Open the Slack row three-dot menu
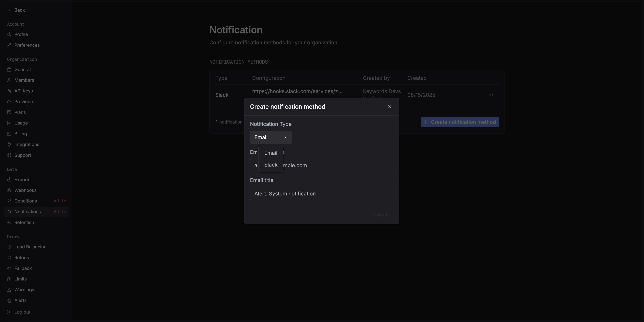Viewport: 644px width, 322px height. [491, 95]
